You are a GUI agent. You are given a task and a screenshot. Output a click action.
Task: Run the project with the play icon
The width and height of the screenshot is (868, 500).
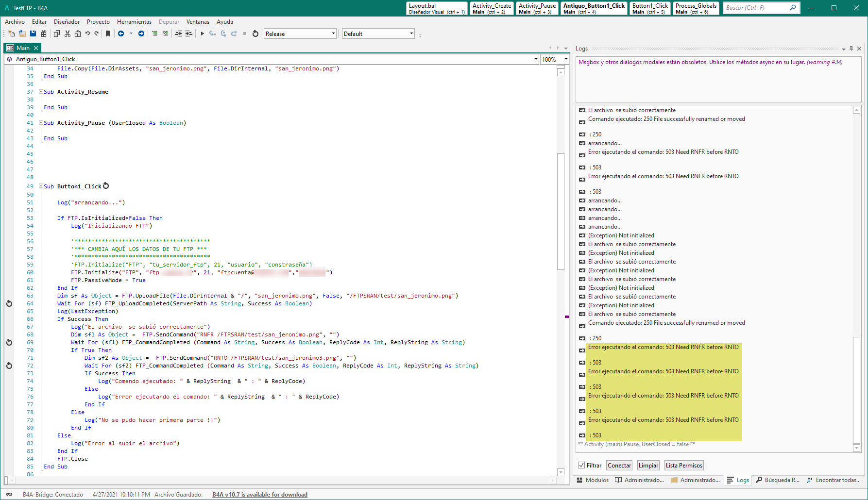(x=202, y=33)
